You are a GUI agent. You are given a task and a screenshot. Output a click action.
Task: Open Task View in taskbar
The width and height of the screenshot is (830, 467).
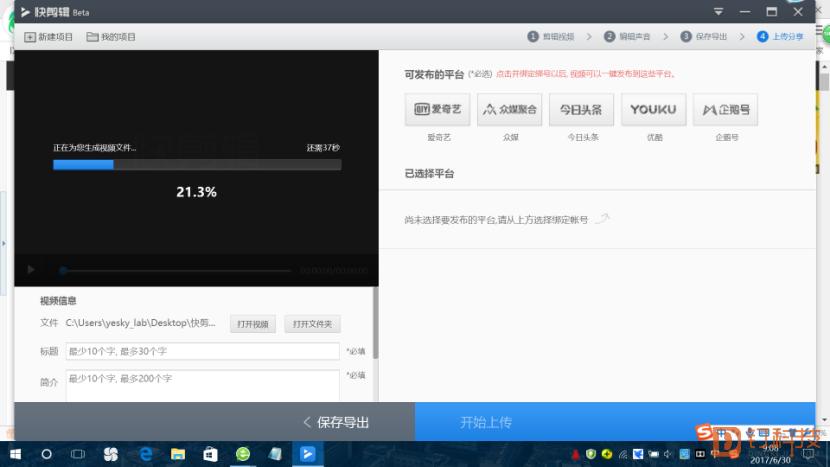point(78,454)
